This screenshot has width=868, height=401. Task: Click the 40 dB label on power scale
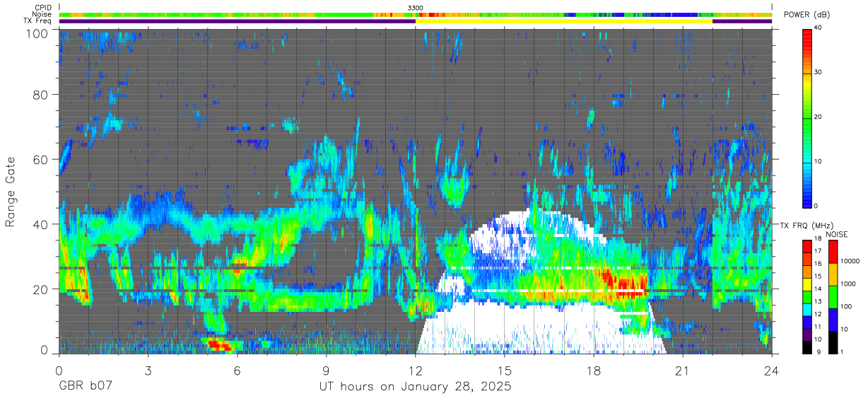coord(819,28)
